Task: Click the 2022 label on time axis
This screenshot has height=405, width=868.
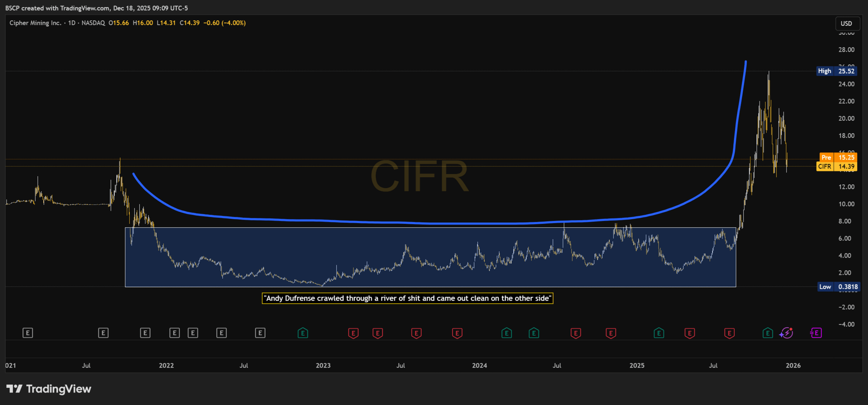Action: coord(166,365)
